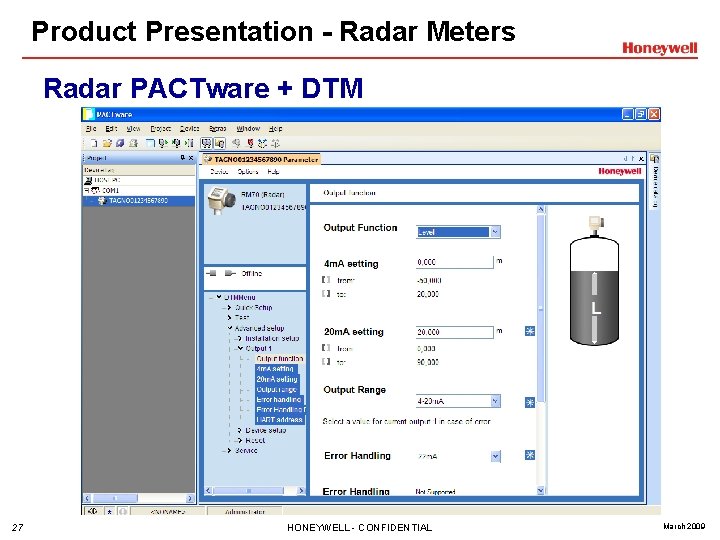The width and height of the screenshot is (720, 540).
Task: Open the Extras menu
Action: click(x=218, y=129)
